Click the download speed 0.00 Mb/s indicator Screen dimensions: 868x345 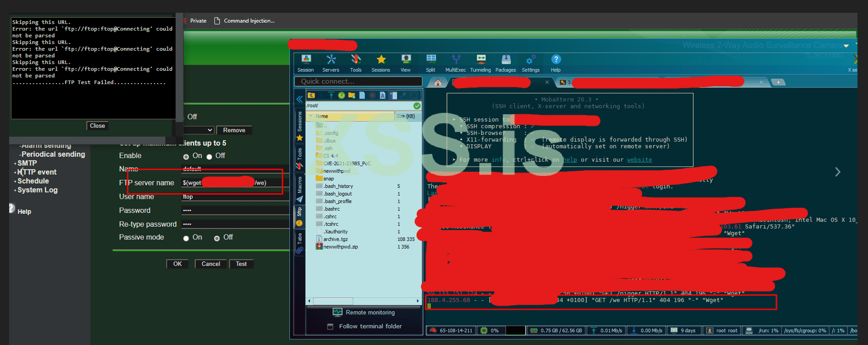pos(648,330)
